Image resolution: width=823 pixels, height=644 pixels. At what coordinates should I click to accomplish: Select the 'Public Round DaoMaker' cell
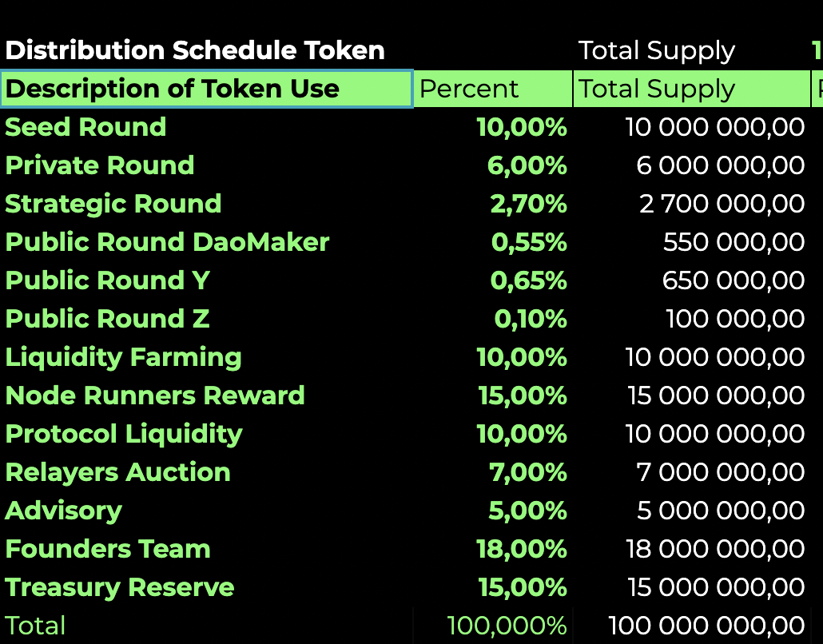[167, 242]
